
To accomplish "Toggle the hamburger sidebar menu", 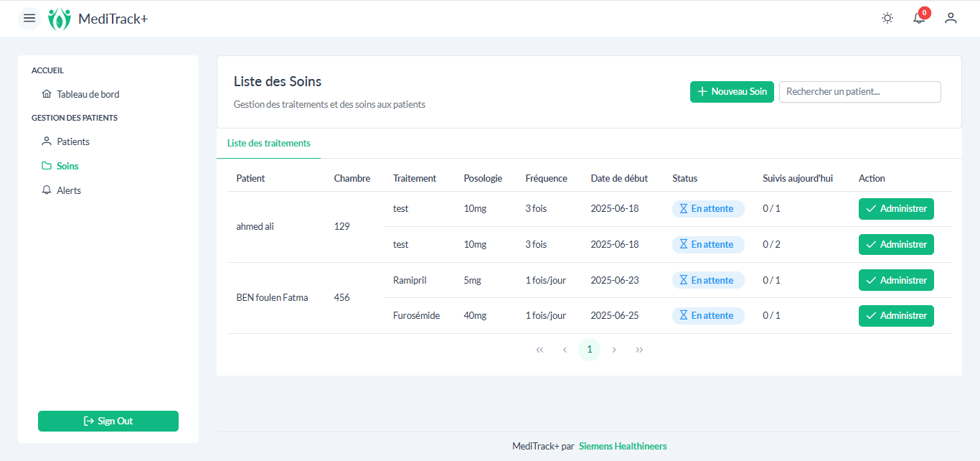I will [x=29, y=18].
